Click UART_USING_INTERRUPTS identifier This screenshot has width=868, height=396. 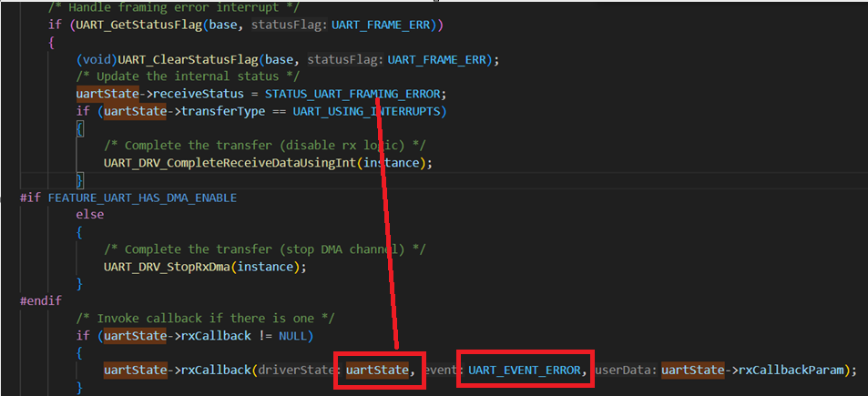pyautogui.click(x=366, y=111)
